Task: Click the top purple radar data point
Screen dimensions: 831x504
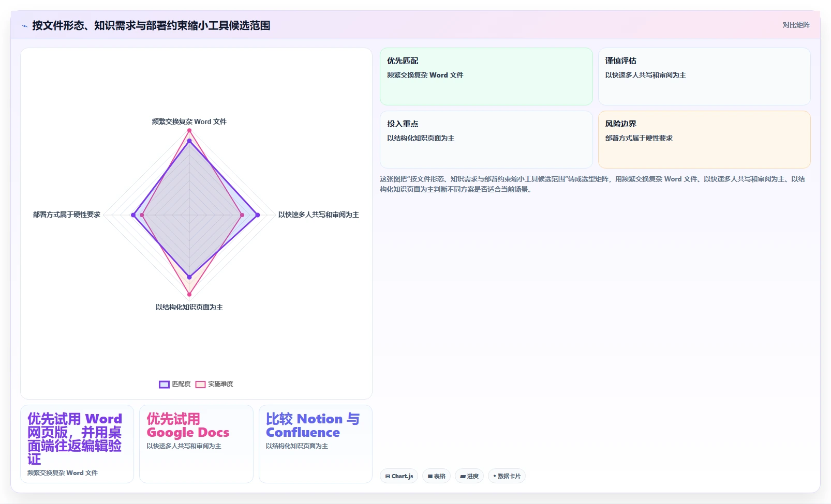Action: (189, 141)
